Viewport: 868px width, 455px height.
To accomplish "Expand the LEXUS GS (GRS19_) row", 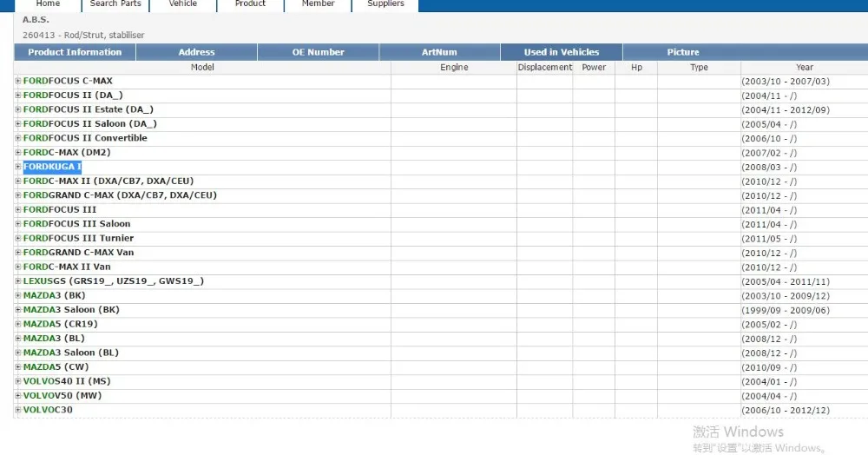I will point(18,281).
